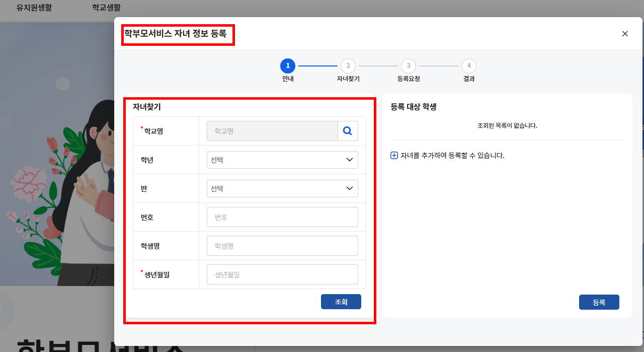Click the 등록 register button

coord(599,302)
